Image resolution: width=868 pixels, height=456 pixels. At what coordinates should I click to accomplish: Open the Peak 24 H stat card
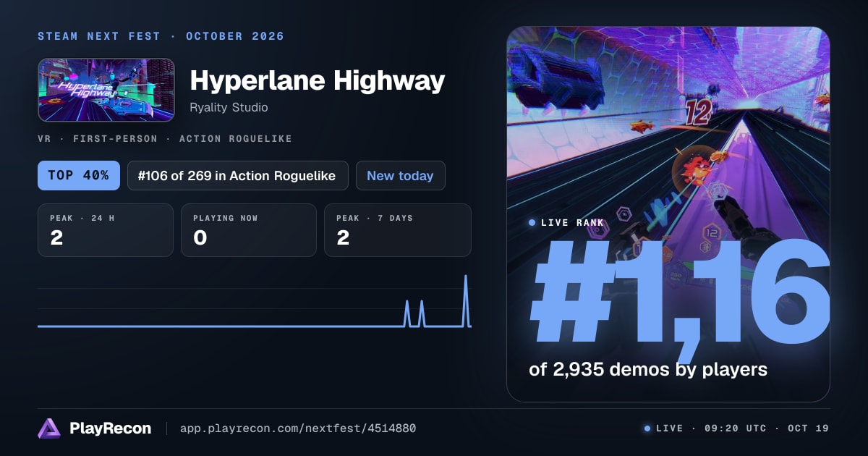106,230
